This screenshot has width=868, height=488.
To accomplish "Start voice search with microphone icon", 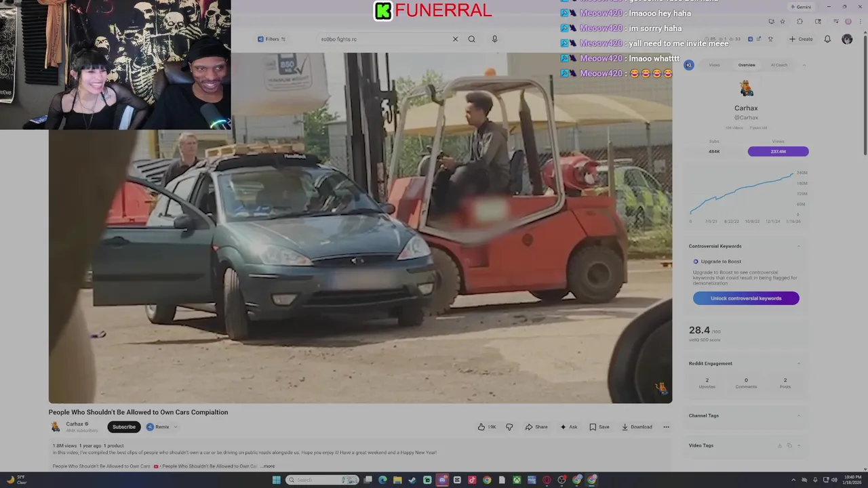I will 494,39.
